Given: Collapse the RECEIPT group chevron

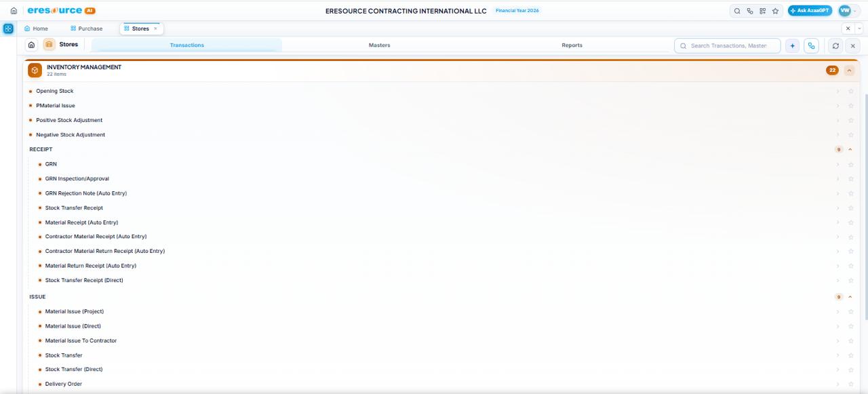Looking at the screenshot, I should pos(850,149).
